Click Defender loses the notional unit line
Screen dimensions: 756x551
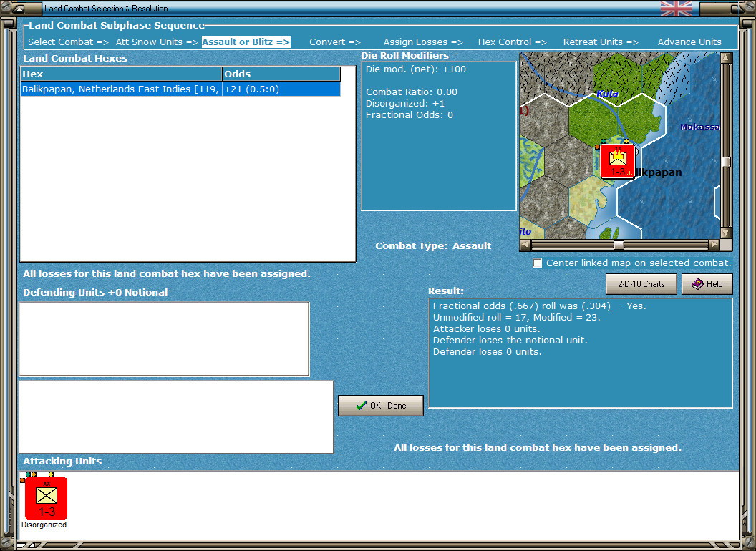pyautogui.click(x=510, y=341)
